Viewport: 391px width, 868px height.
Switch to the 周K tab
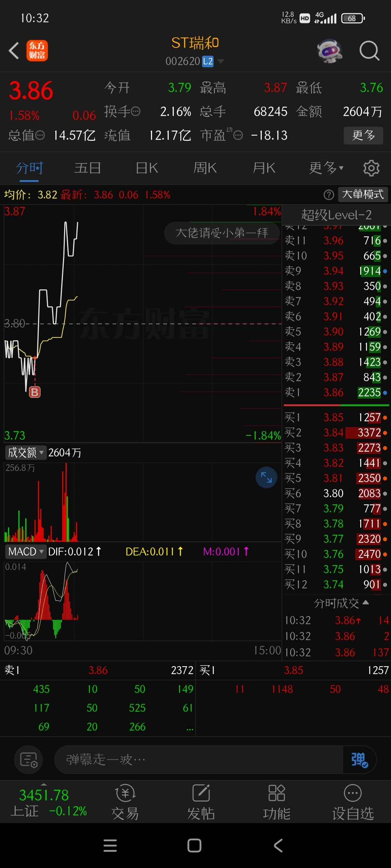pos(205,168)
